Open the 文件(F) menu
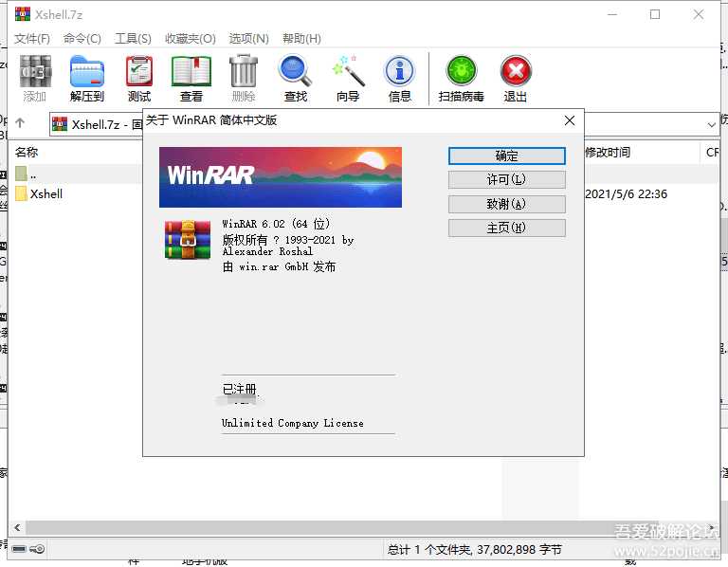This screenshot has height=567, width=728. tap(32, 39)
